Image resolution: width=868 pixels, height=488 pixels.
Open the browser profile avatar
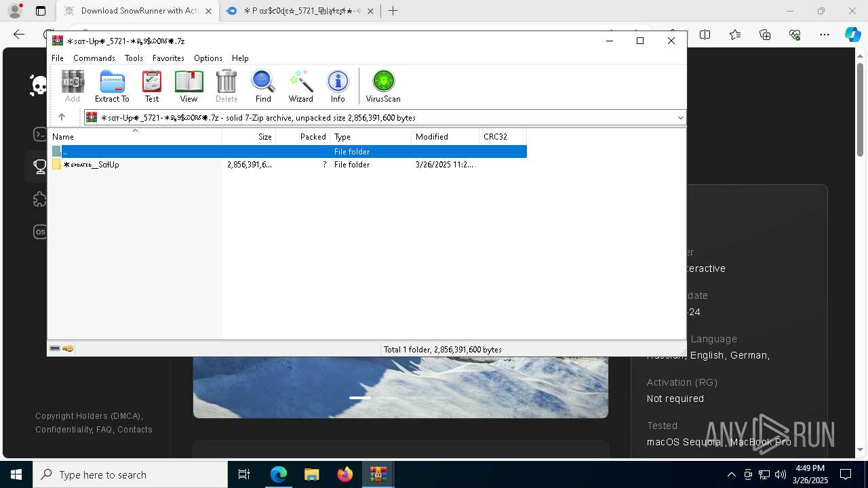coord(15,11)
